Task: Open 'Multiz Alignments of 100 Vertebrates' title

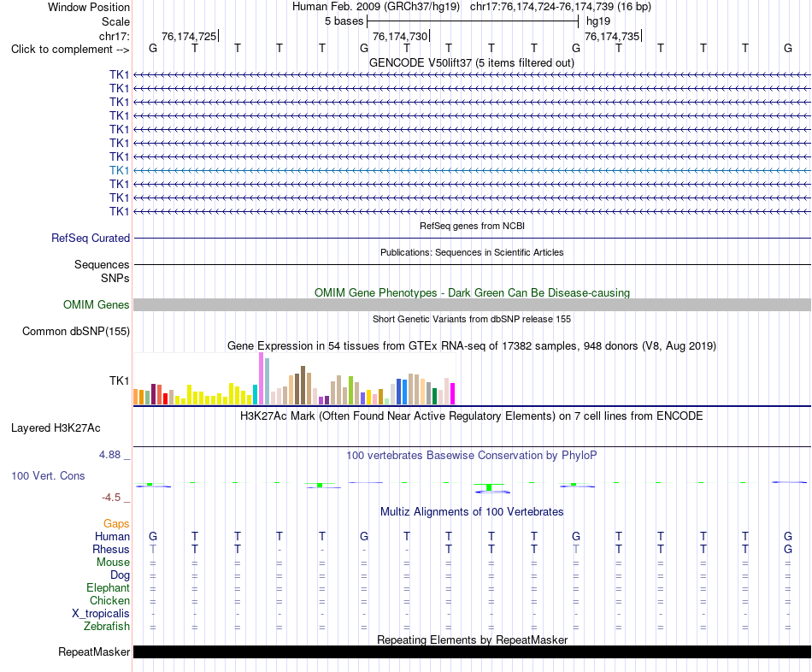Action: click(472, 512)
